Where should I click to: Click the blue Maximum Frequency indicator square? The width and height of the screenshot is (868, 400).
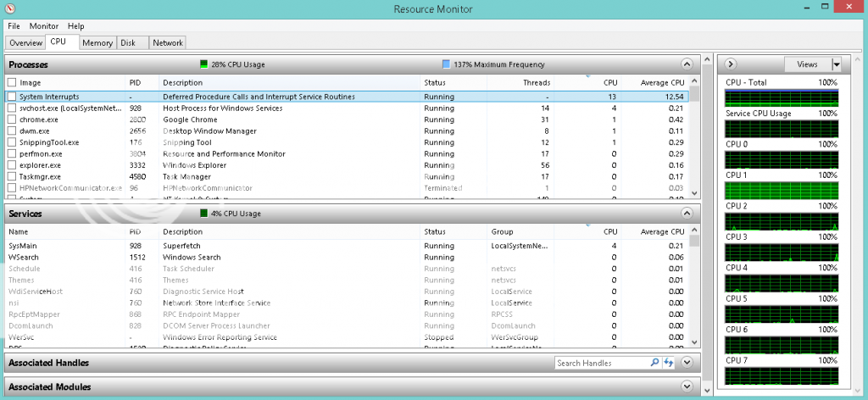447,64
